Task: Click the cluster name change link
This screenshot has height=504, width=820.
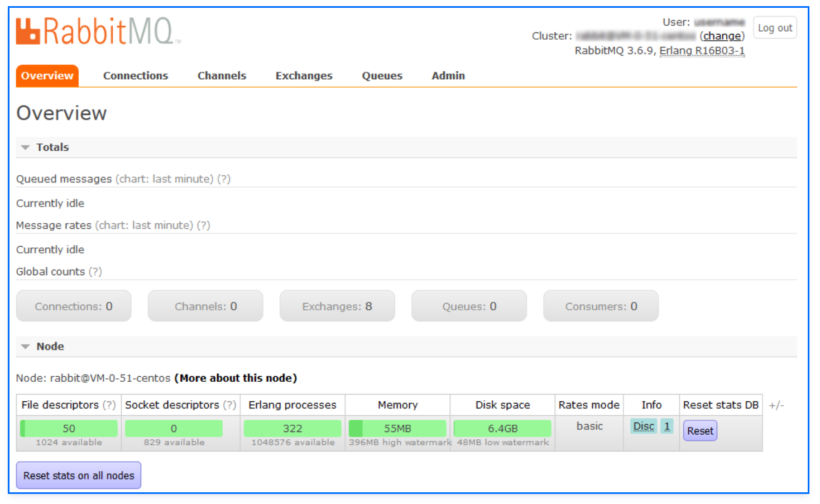Action: tap(722, 36)
